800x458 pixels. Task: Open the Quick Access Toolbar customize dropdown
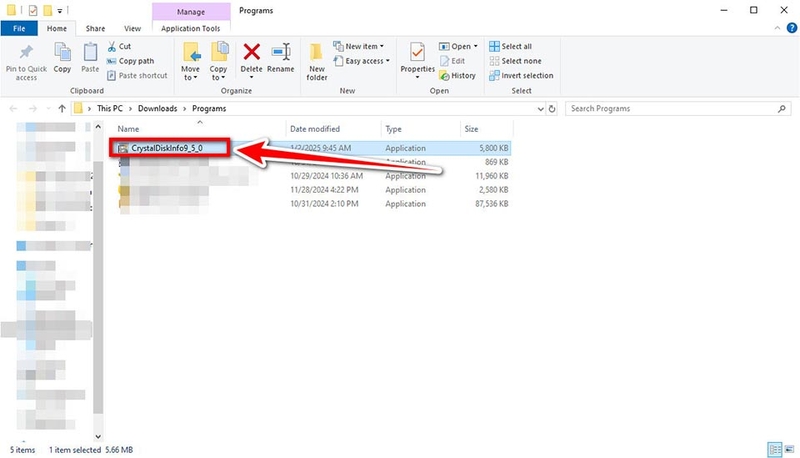tap(59, 10)
